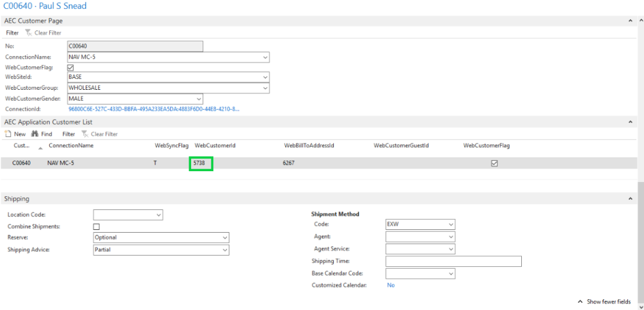
Task: Click the WebSyncFlag column header
Action: pyautogui.click(x=171, y=145)
